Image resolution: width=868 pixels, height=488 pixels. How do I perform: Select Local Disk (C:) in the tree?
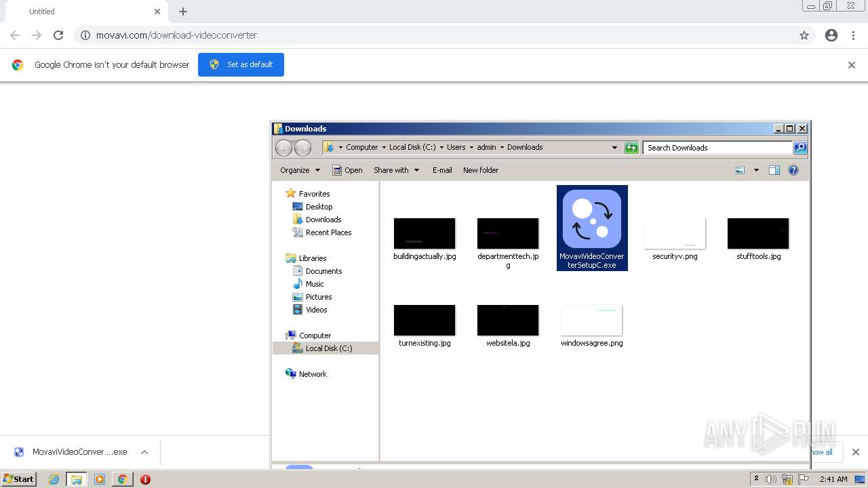(329, 348)
